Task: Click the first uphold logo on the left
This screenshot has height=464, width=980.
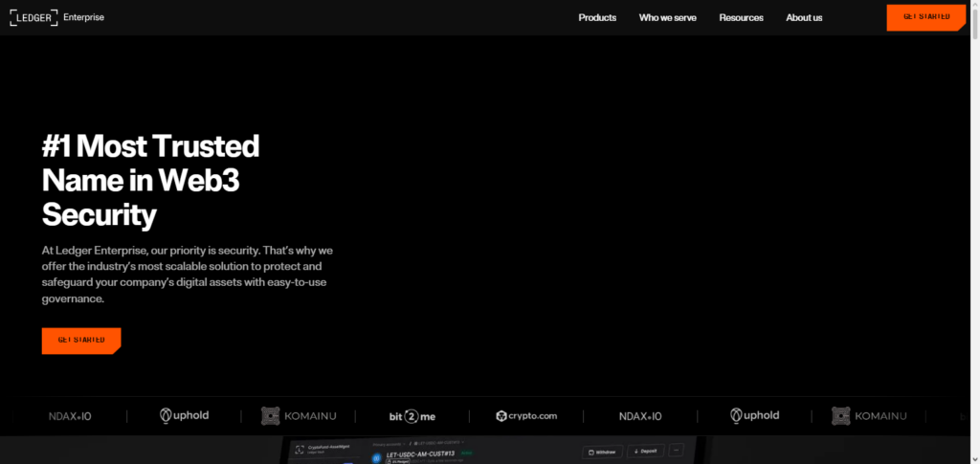Action: (x=184, y=416)
